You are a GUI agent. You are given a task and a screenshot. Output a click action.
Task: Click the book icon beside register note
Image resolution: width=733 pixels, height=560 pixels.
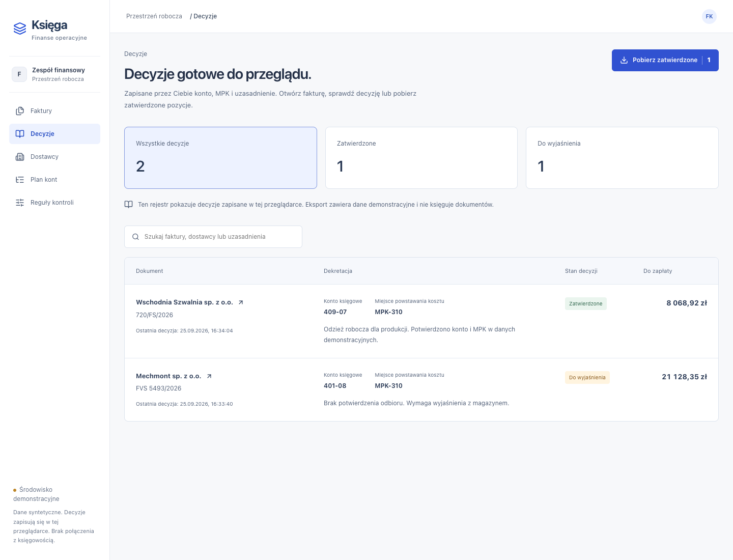click(129, 205)
